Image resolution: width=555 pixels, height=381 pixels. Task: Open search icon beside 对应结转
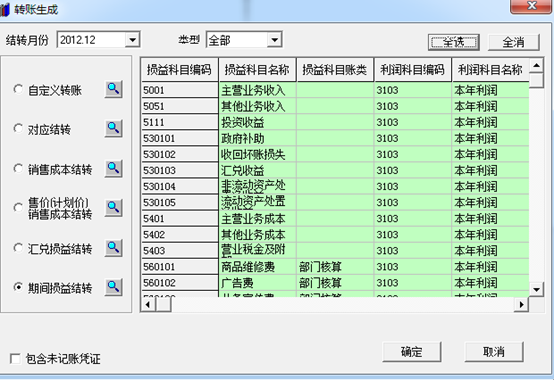tap(114, 129)
